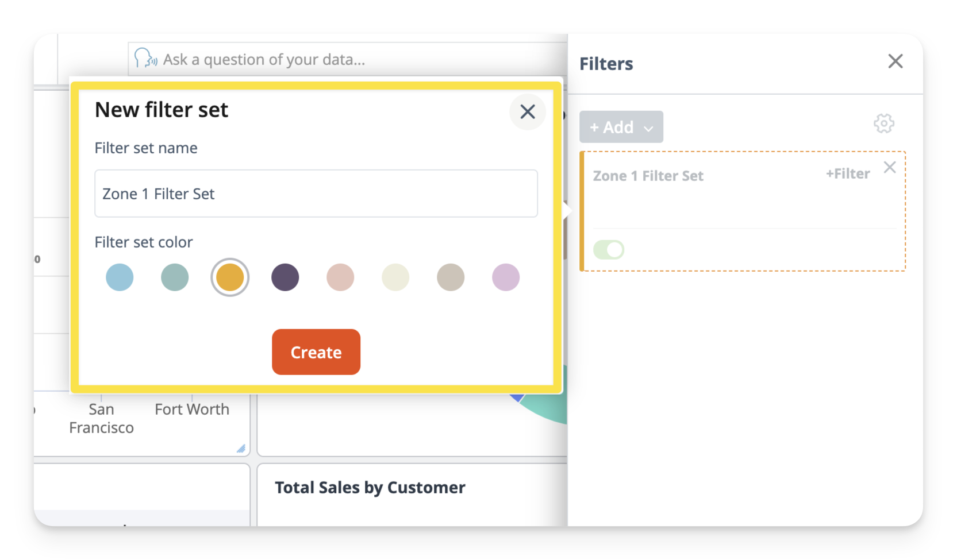The height and width of the screenshot is (560, 957).
Task: Select the orange color swatch
Action: [x=230, y=277]
